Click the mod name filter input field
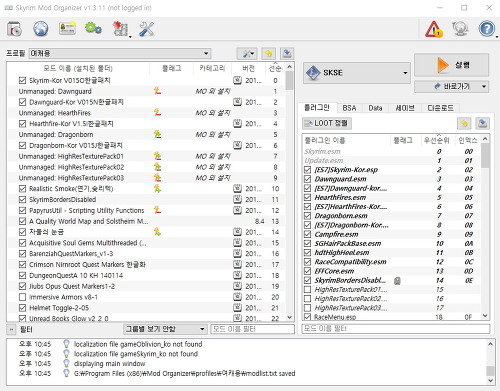This screenshot has width=500, height=391. (252, 329)
